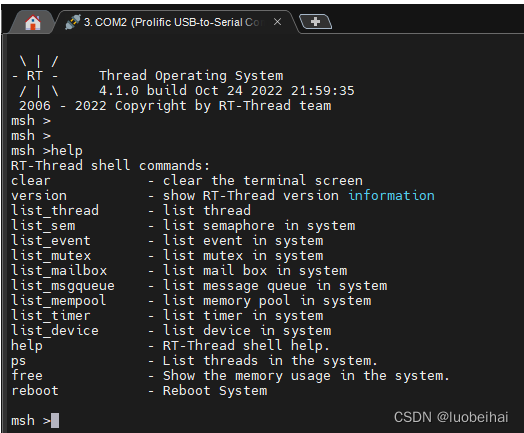Click the serial plug icon on COM2 tab
524x433 pixels.
[x=73, y=22]
